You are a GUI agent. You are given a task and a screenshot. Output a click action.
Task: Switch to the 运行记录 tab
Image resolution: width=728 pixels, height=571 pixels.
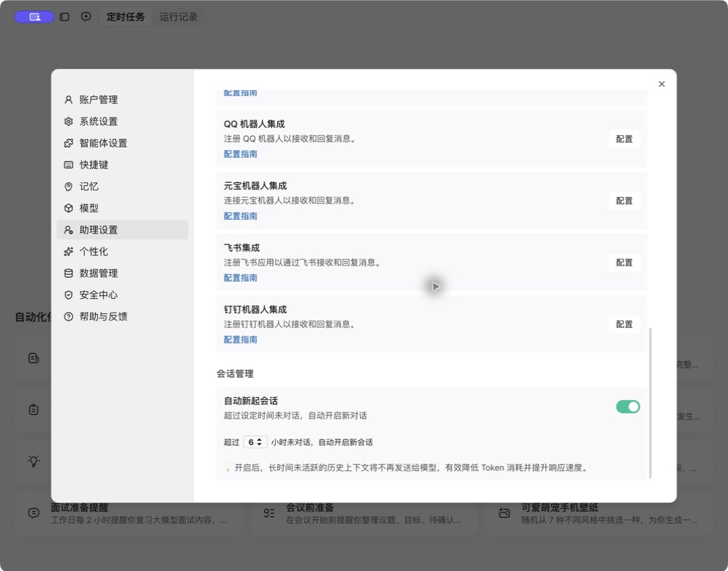[x=179, y=17]
